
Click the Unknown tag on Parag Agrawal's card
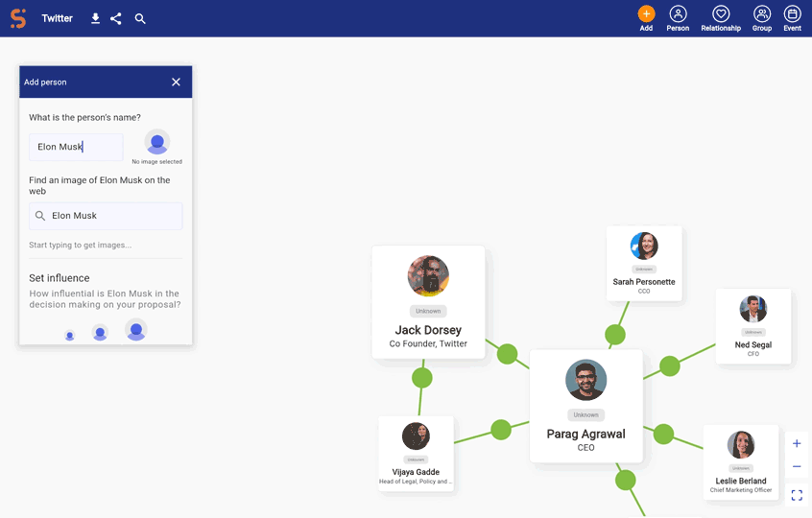[x=586, y=415]
